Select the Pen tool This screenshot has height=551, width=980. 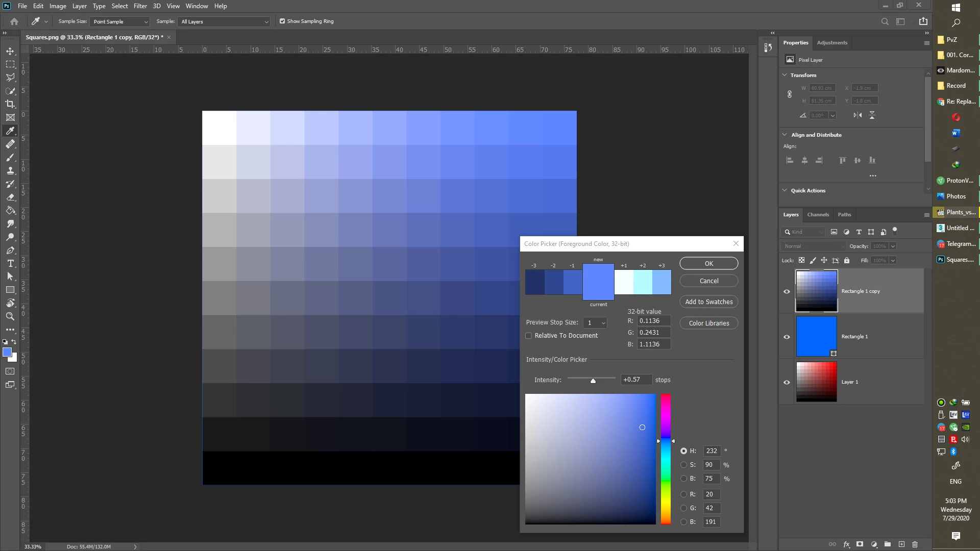[10, 251]
